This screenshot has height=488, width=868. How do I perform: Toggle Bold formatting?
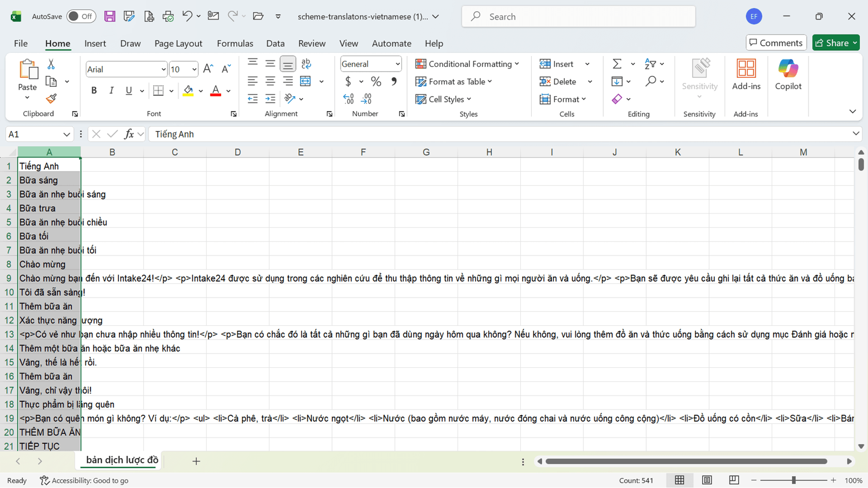click(94, 90)
